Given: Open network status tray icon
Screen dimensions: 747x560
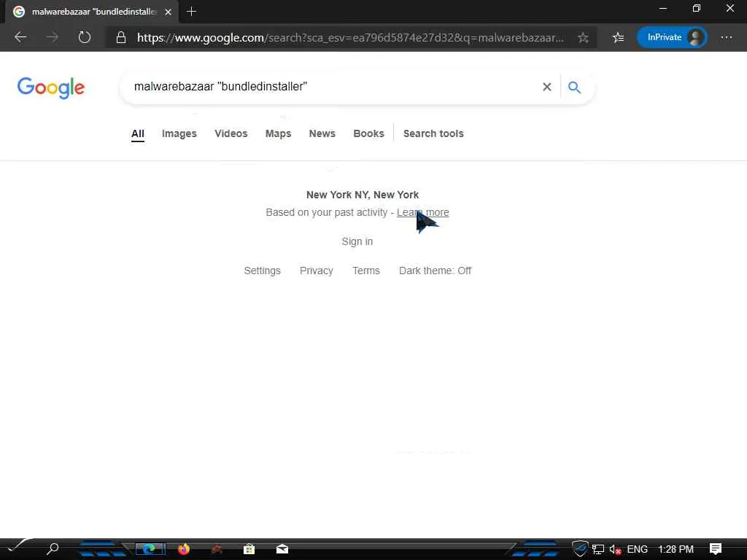Looking at the screenshot, I should coord(598,549).
